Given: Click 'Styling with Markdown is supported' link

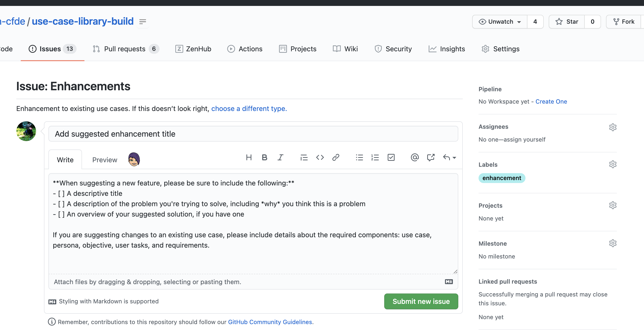Looking at the screenshot, I should [103, 301].
